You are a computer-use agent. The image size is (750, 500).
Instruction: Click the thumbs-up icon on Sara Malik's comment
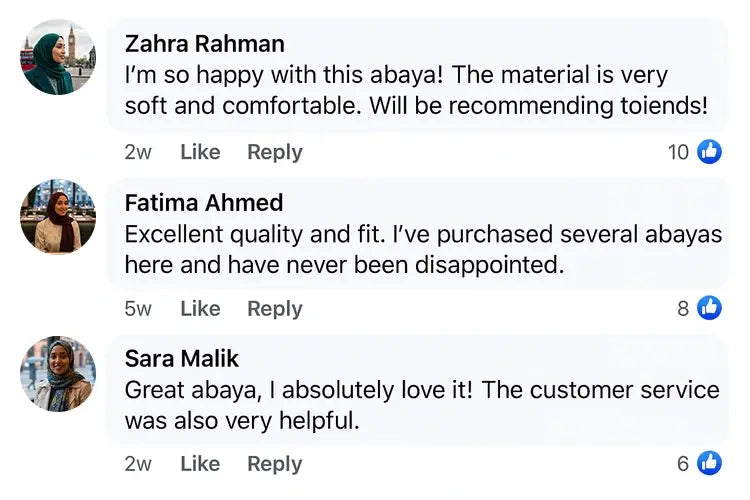point(709,463)
